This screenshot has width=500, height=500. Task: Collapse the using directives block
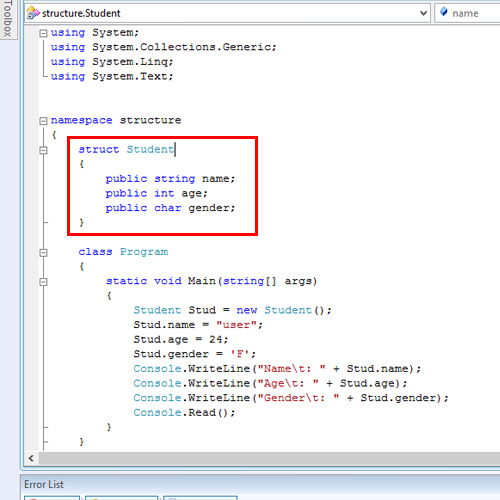tap(43, 33)
